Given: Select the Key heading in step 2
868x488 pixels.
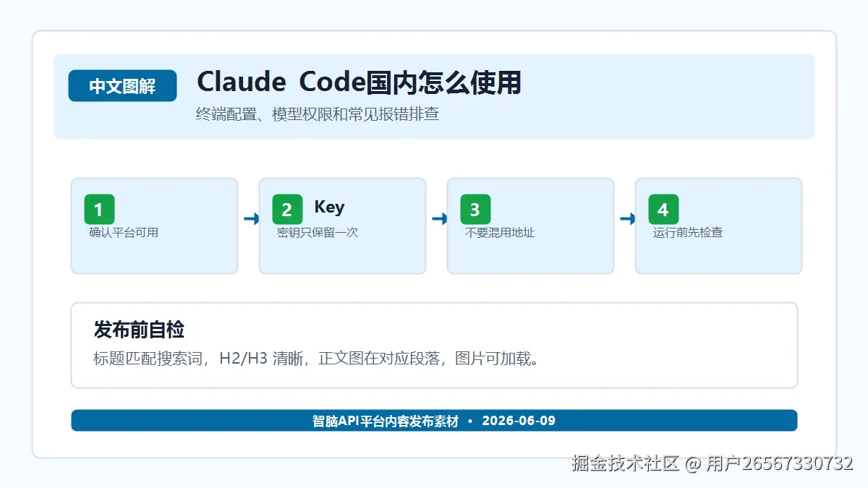Looking at the screenshot, I should 329,207.
